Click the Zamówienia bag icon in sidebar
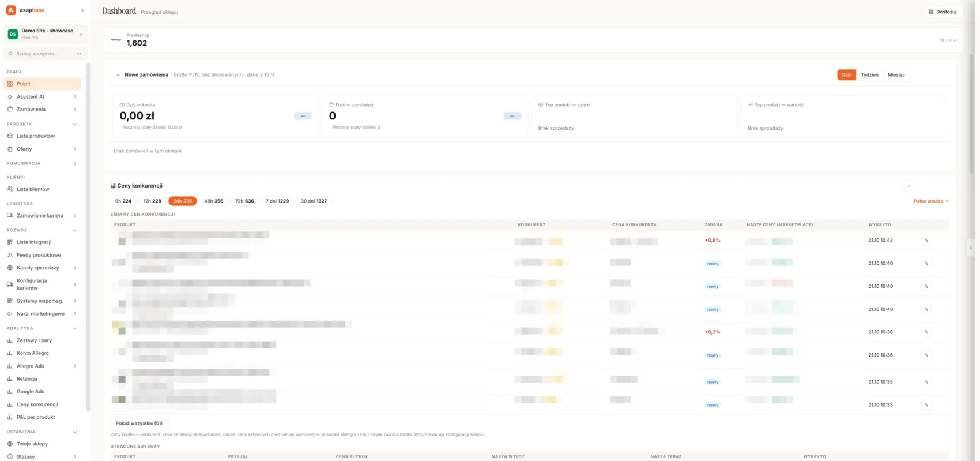Image resolution: width=980 pixels, height=461 pixels. [x=10, y=110]
